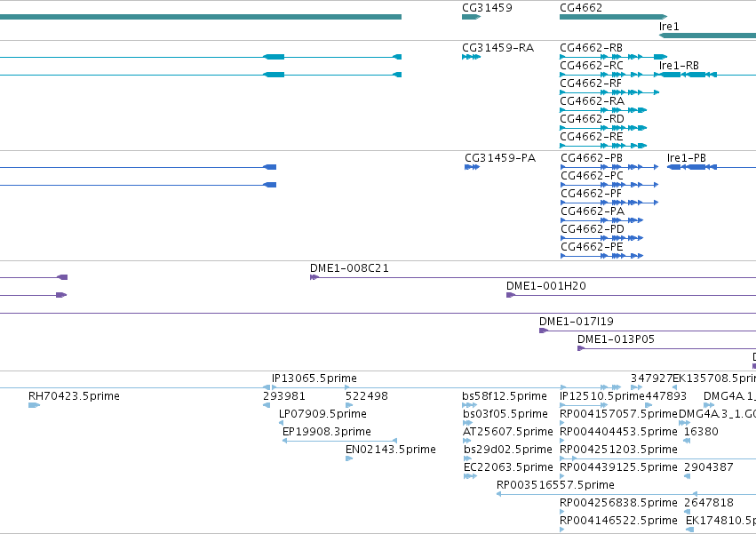Select protein CG4662-PC
This screenshot has height=534, width=756.
[592, 176]
